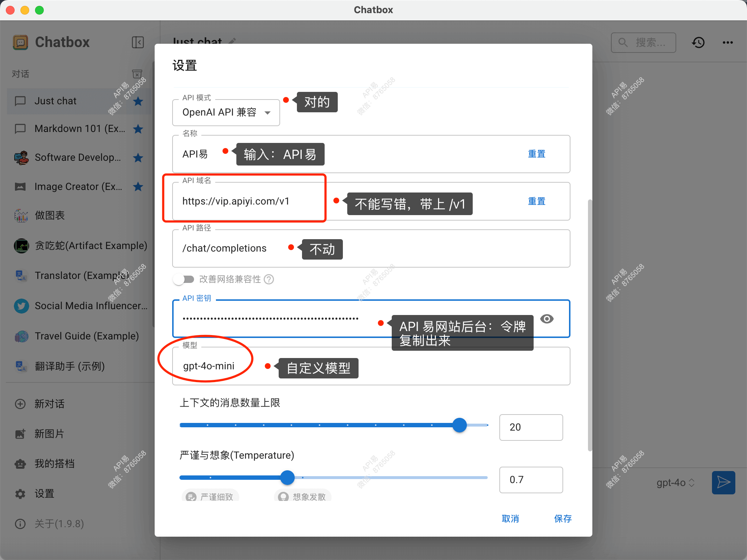Viewport: 747px width, 560px height.
Task: Open the 模型 field showing gpt-4o-mini
Action: (208, 366)
